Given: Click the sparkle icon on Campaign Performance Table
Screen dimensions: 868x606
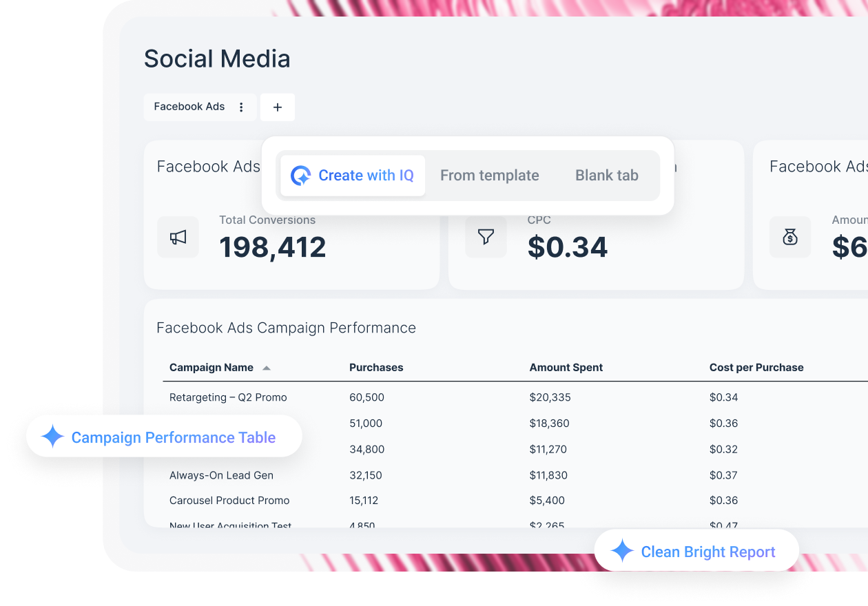Looking at the screenshot, I should (x=52, y=437).
